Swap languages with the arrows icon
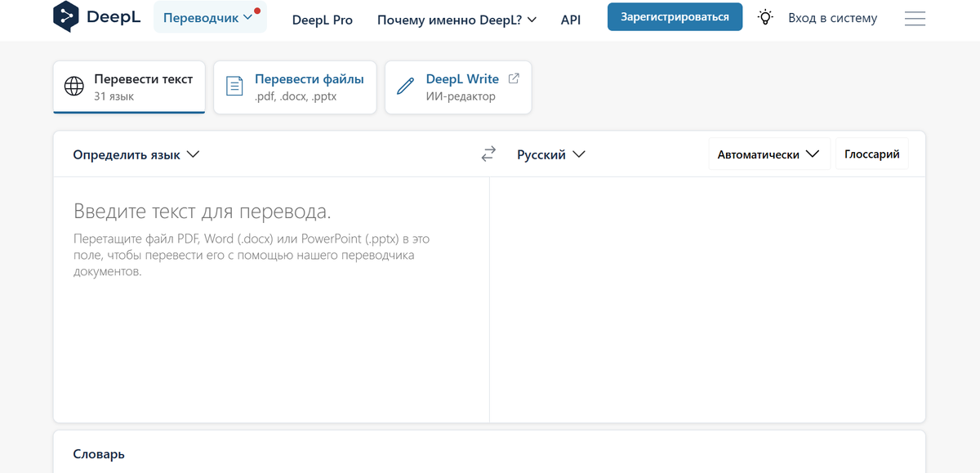The height and width of the screenshot is (473, 980). [x=488, y=154]
